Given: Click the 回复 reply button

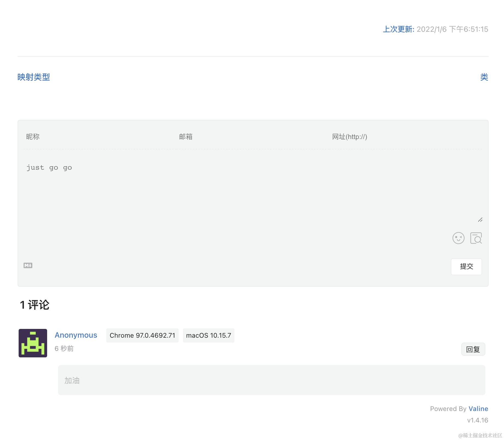Looking at the screenshot, I should [x=473, y=349].
